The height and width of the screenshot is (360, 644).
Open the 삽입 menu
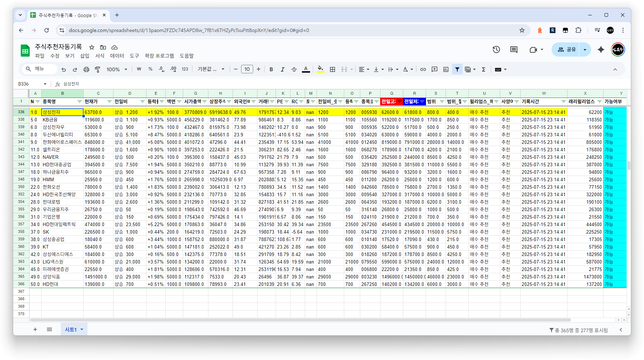(x=85, y=56)
